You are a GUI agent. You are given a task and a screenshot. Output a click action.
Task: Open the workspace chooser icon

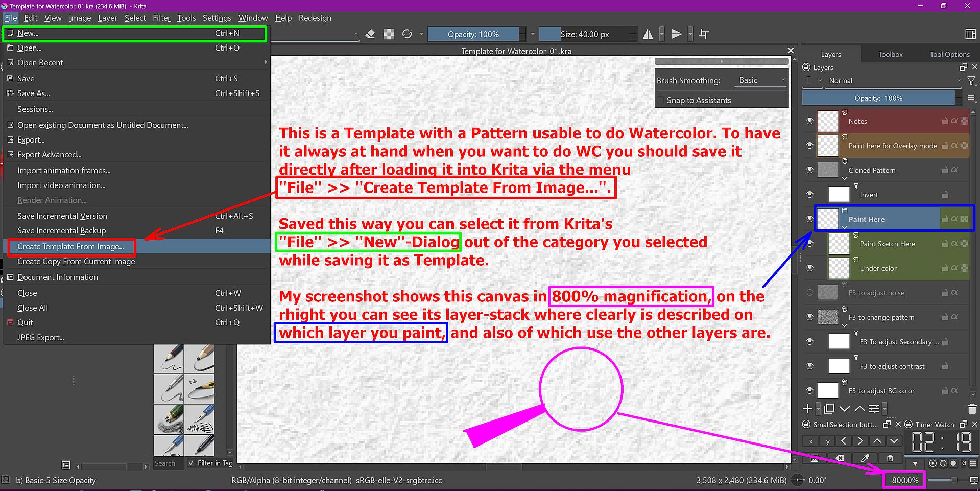971,34
